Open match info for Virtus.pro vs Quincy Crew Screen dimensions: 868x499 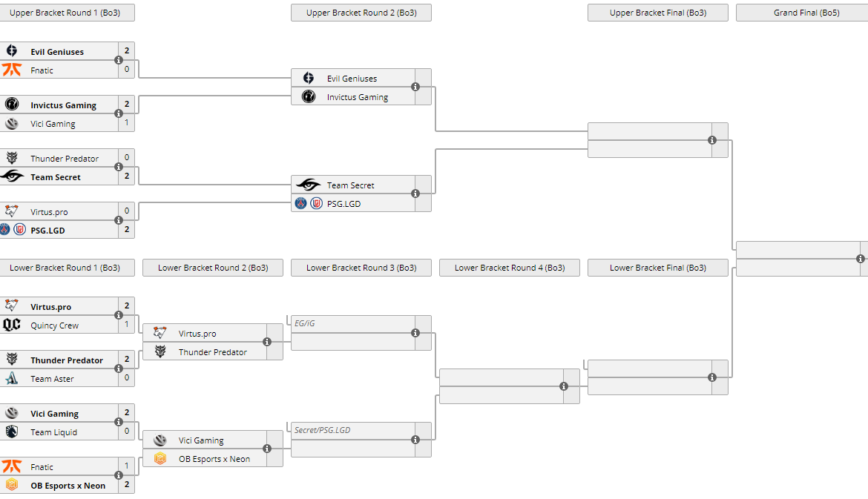119,315
